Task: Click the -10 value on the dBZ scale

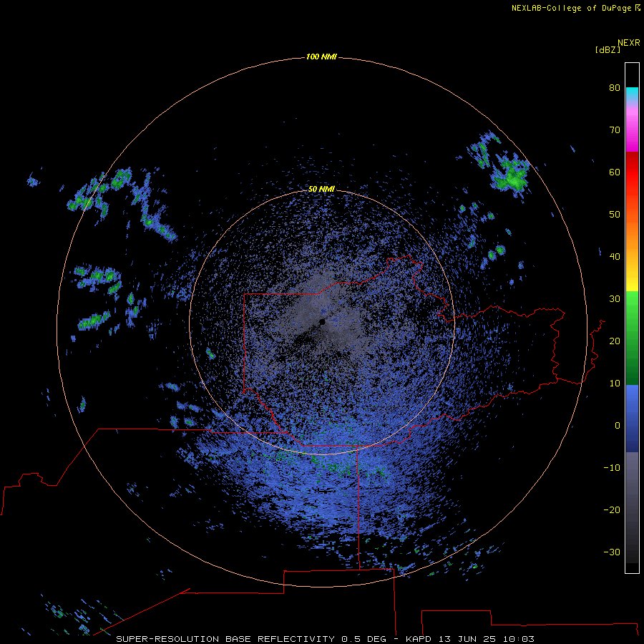Action: pos(612,468)
